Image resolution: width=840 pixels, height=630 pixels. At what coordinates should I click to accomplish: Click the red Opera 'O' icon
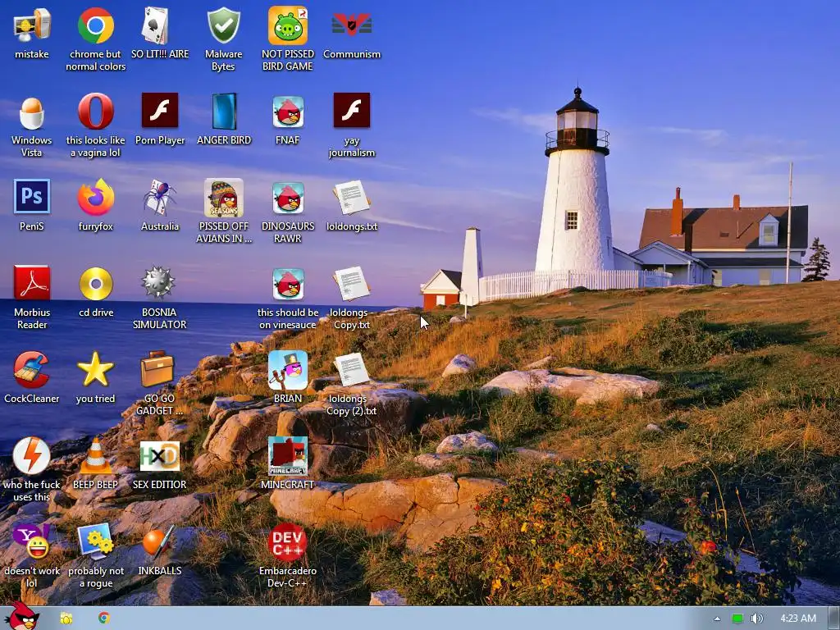pyautogui.click(x=95, y=112)
